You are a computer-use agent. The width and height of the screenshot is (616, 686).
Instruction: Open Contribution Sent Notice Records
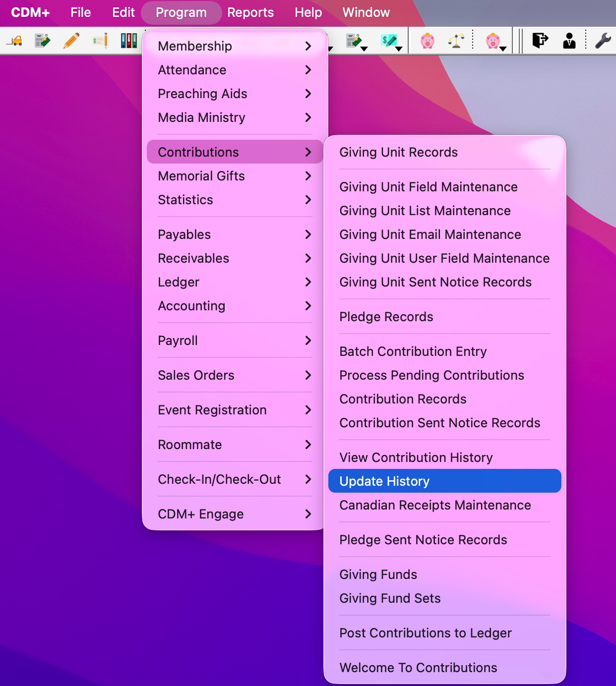coord(445,423)
